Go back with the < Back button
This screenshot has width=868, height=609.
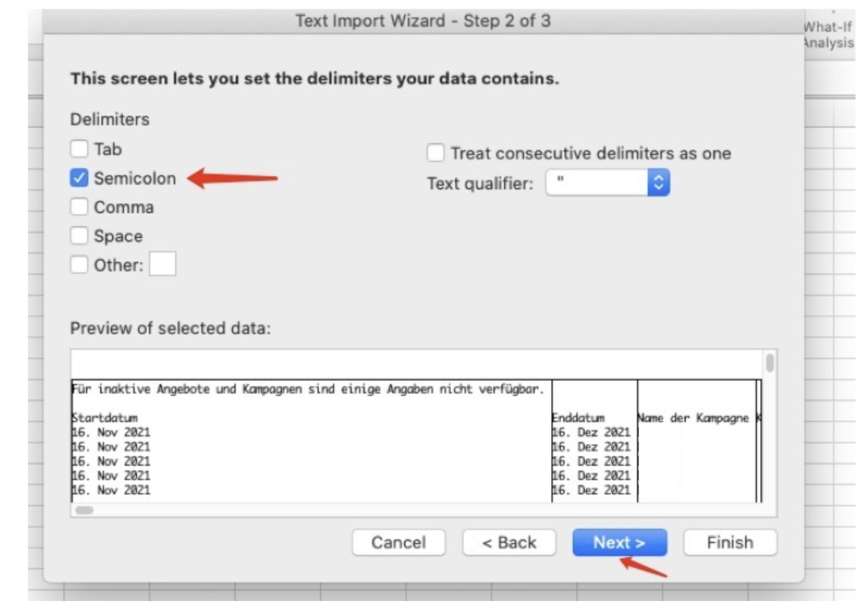[510, 542]
